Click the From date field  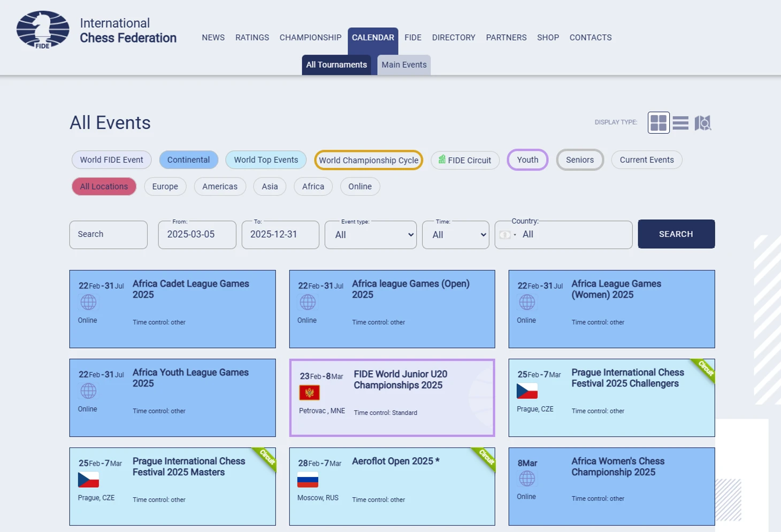pos(197,235)
